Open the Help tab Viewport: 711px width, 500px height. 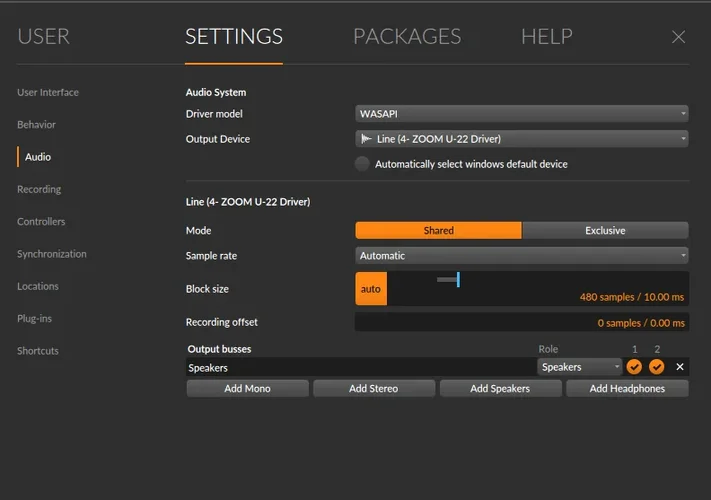pyautogui.click(x=546, y=37)
